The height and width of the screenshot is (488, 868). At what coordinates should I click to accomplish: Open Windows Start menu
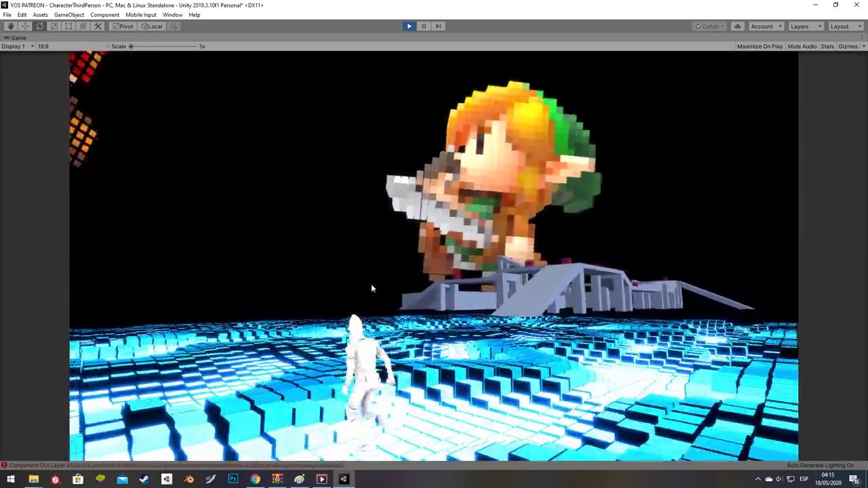tap(11, 479)
